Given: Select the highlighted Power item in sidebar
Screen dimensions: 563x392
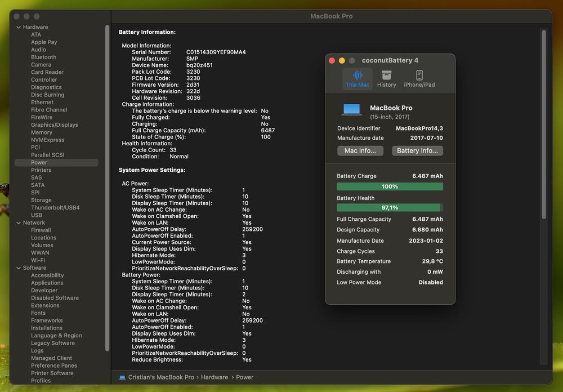Looking at the screenshot, I should coord(56,163).
